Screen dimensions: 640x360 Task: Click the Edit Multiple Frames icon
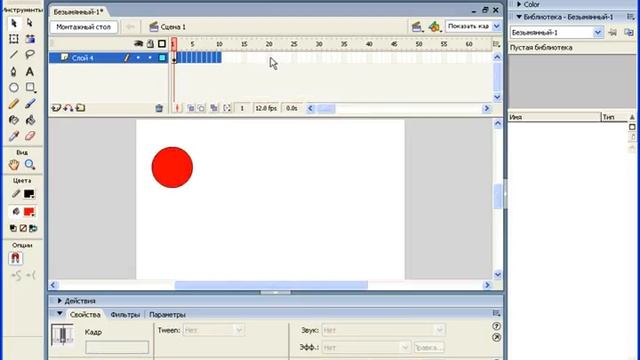pyautogui.click(x=214, y=108)
